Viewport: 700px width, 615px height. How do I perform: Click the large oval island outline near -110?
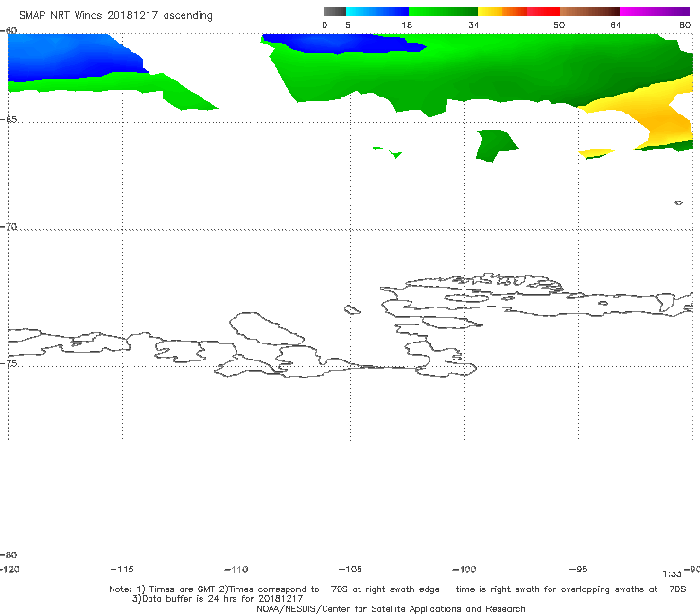[x=267, y=329]
